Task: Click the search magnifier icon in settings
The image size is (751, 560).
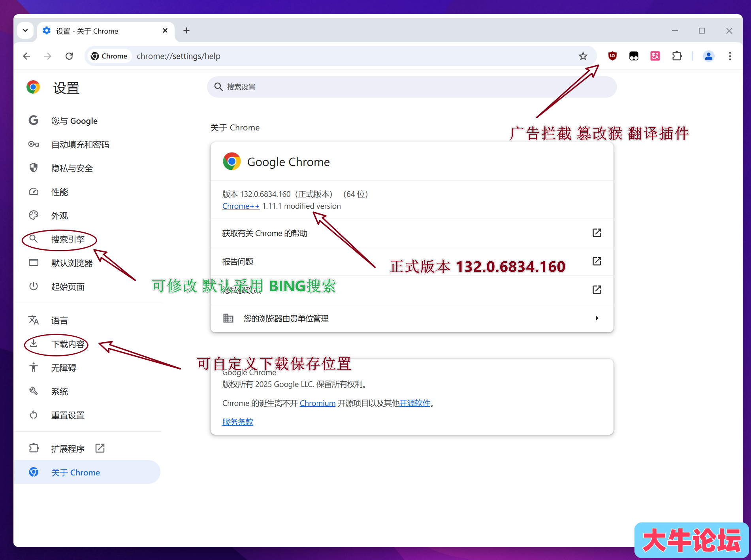Action: pyautogui.click(x=218, y=87)
